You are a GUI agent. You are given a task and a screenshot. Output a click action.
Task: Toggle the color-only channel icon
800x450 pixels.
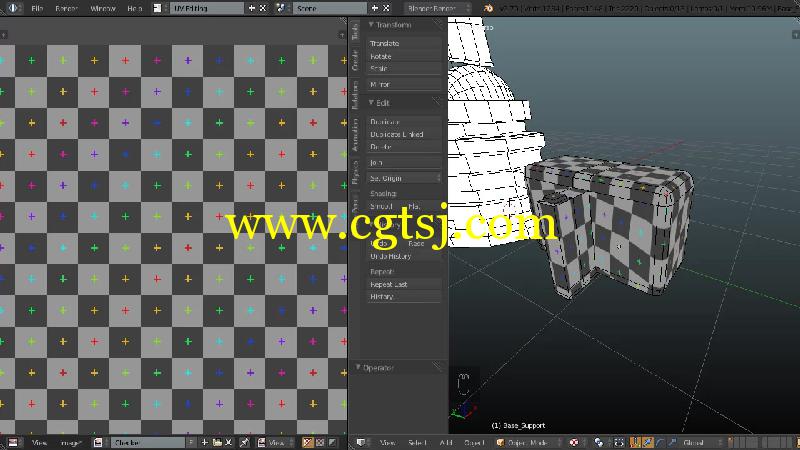pos(320,442)
